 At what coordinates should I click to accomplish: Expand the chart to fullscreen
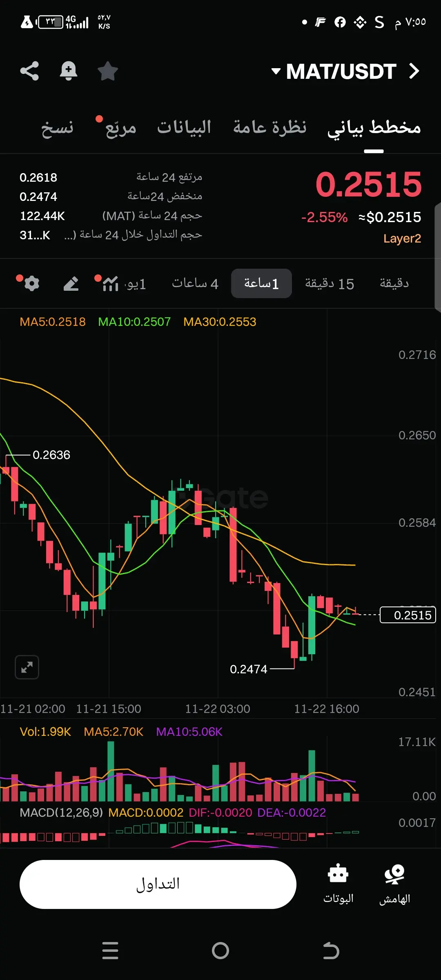pyautogui.click(x=27, y=667)
